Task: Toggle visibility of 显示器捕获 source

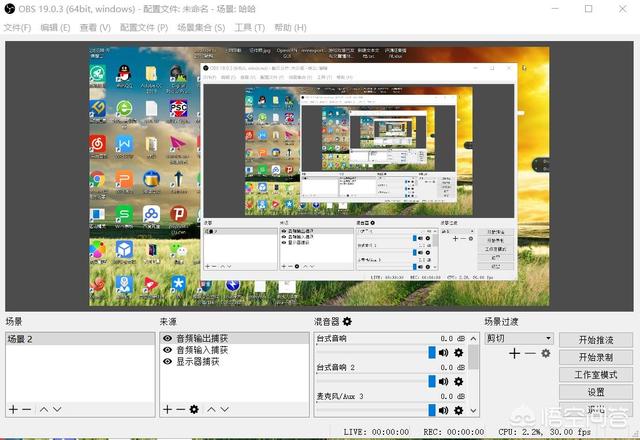Action: click(167, 361)
